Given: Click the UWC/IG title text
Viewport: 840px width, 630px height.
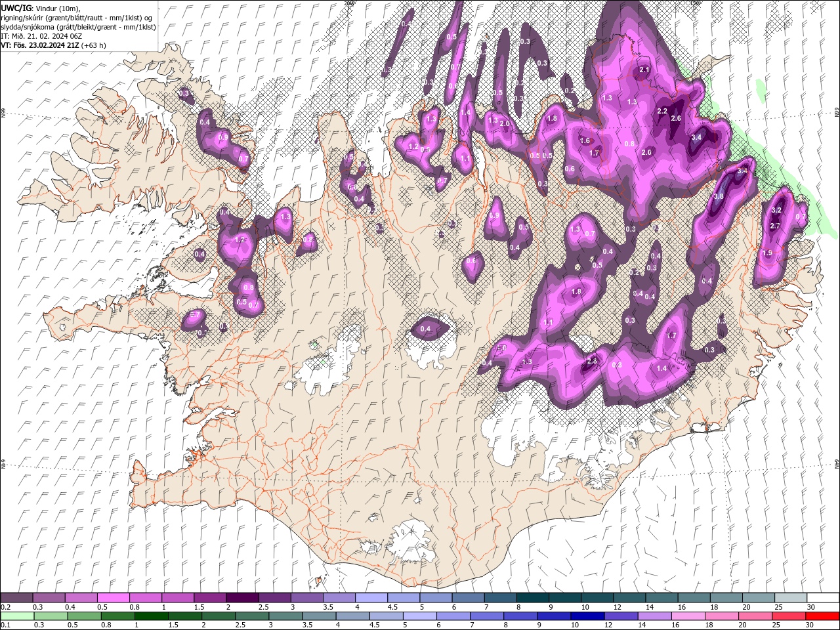Looking at the screenshot, I should point(16,7).
